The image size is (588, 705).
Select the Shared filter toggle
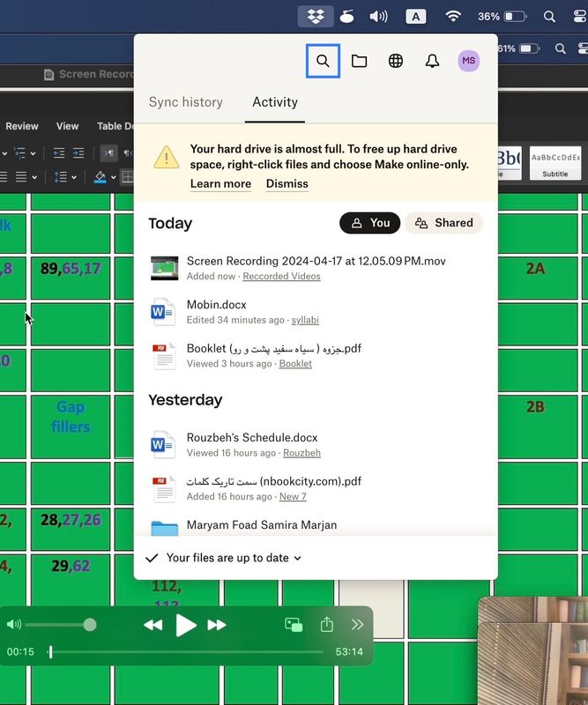tap(444, 223)
